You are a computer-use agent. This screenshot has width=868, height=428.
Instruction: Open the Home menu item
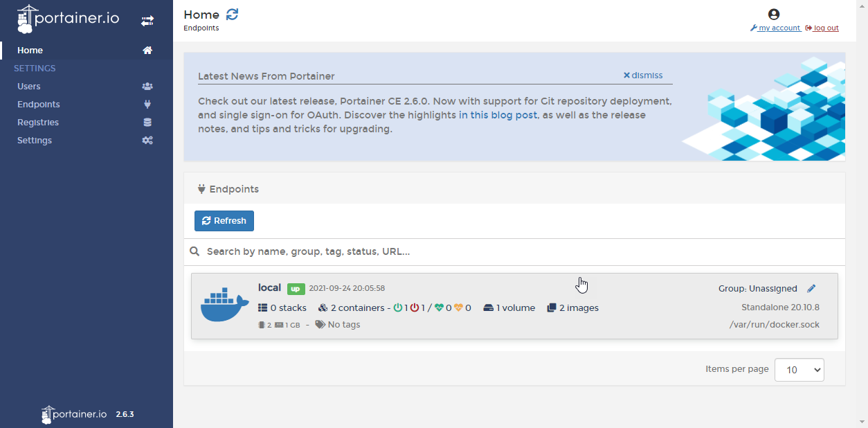click(x=87, y=51)
